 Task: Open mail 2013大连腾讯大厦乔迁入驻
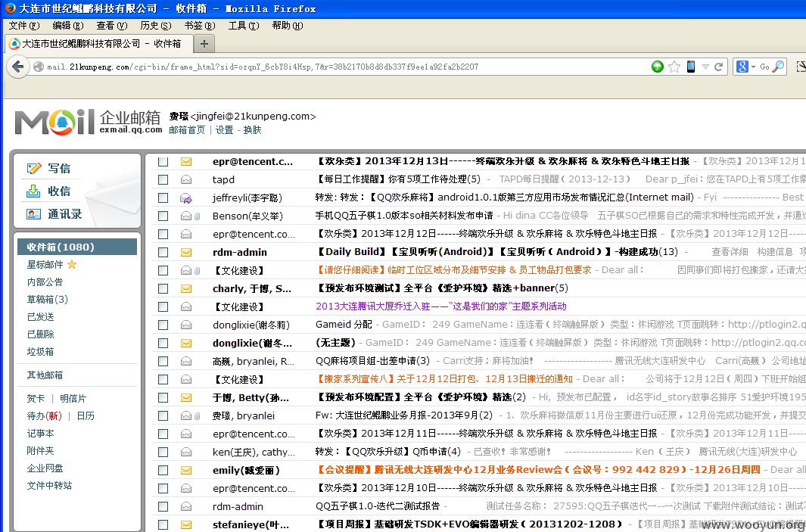pos(441,306)
